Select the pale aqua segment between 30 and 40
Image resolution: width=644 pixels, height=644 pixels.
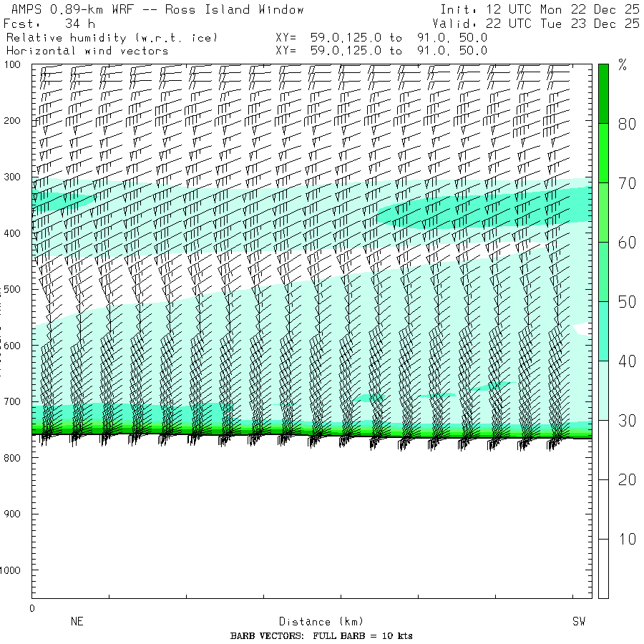pos(603,390)
